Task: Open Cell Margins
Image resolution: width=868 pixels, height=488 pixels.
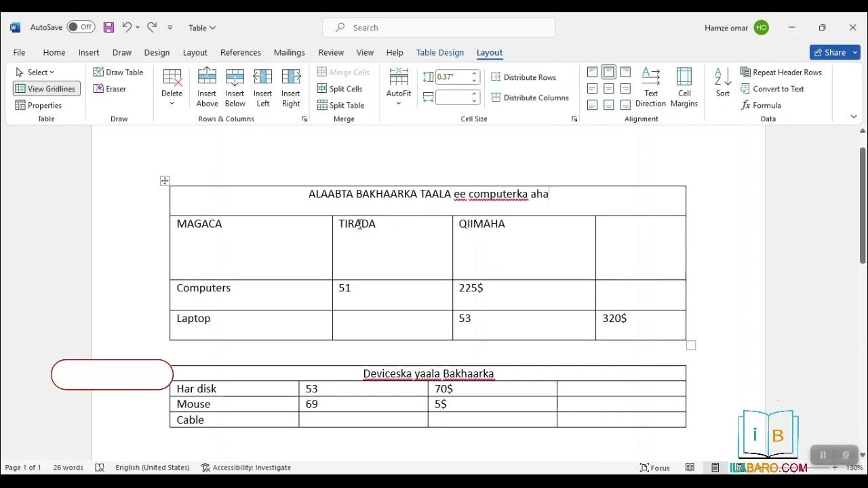Action: (684, 88)
